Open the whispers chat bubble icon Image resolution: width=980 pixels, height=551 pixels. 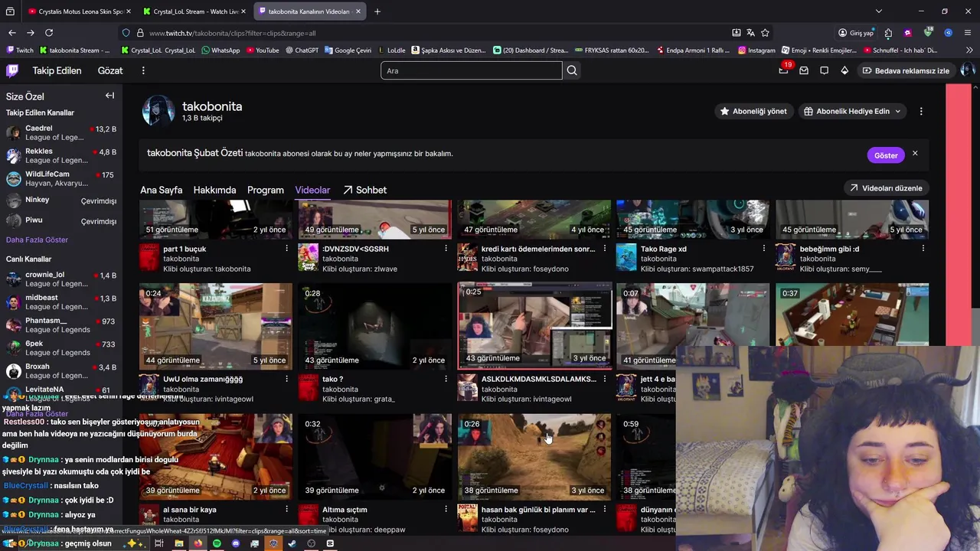(x=824, y=70)
